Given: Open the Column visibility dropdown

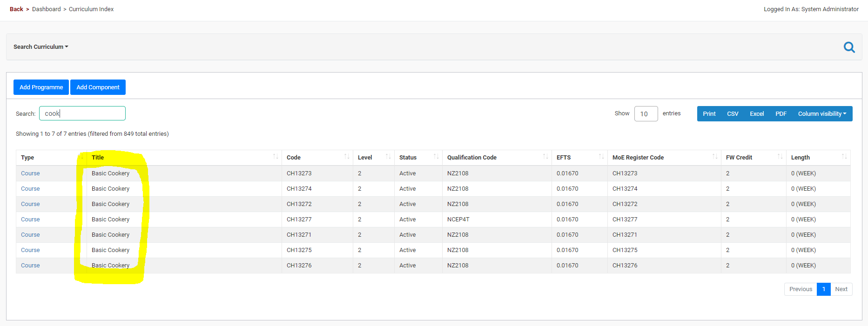Looking at the screenshot, I should (822, 114).
